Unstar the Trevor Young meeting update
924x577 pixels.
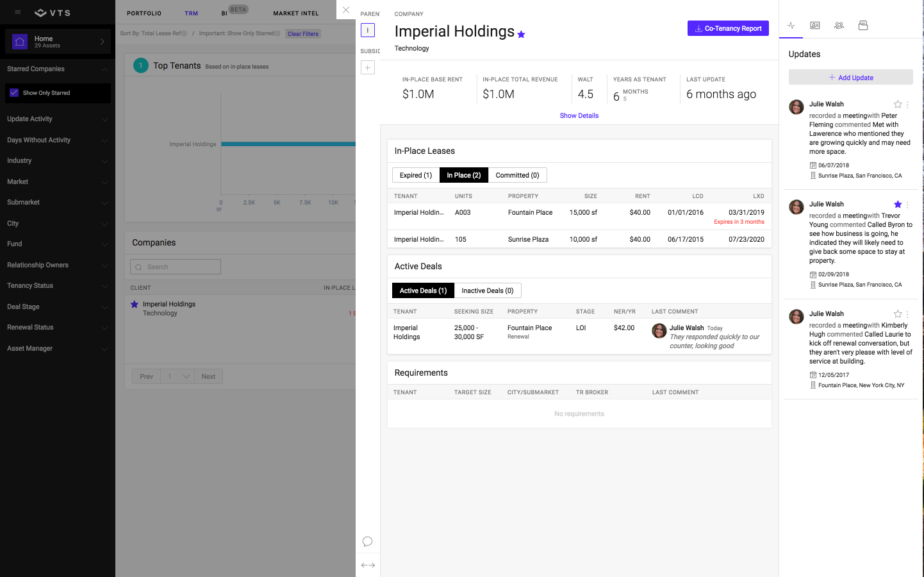click(x=898, y=205)
